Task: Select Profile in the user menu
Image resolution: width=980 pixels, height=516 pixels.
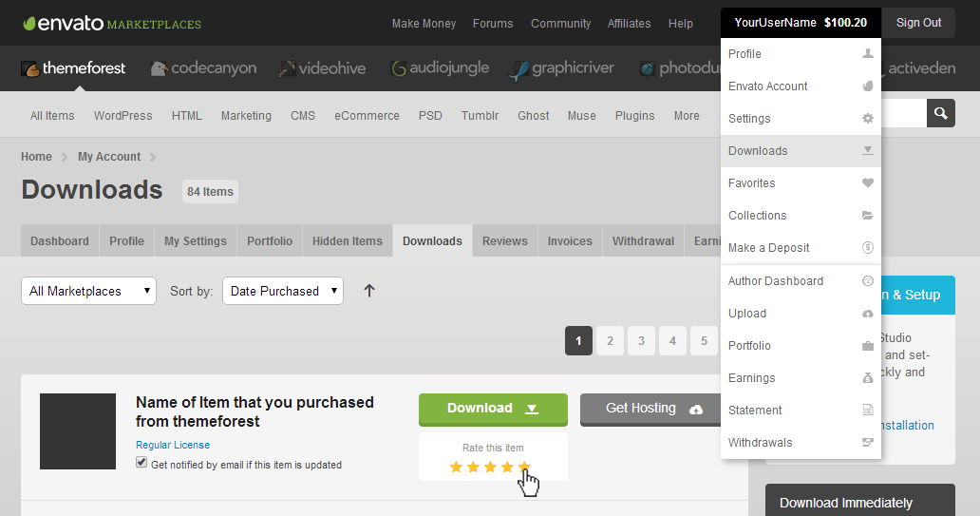Action: click(801, 54)
